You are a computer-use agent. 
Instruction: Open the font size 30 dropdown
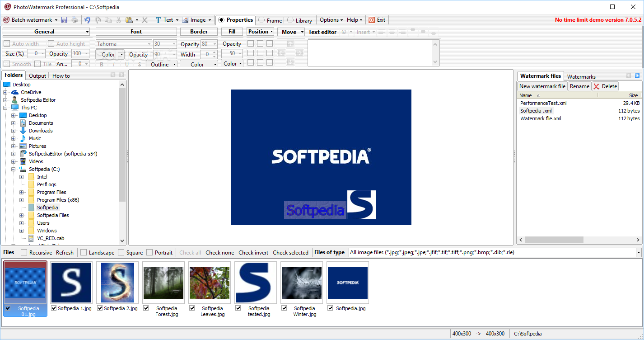[174, 44]
